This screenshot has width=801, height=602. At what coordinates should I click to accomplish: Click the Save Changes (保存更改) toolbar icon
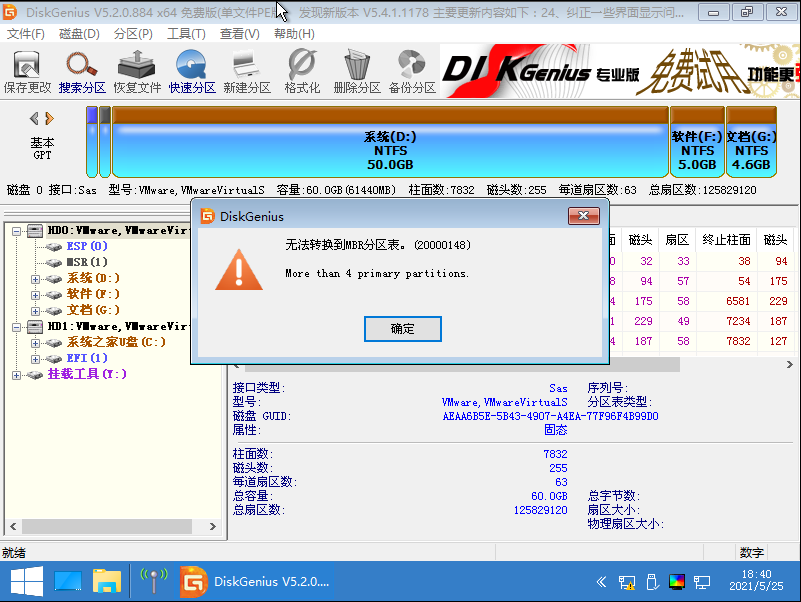(x=27, y=72)
